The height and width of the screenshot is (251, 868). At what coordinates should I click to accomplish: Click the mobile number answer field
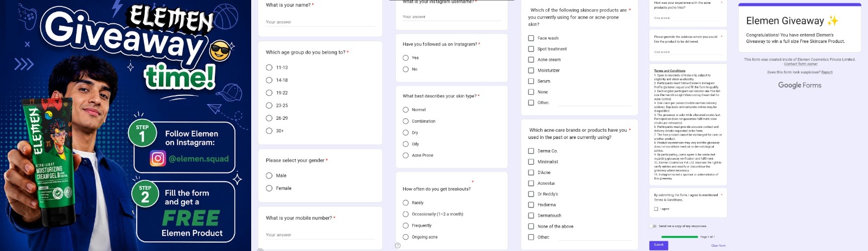point(320,235)
